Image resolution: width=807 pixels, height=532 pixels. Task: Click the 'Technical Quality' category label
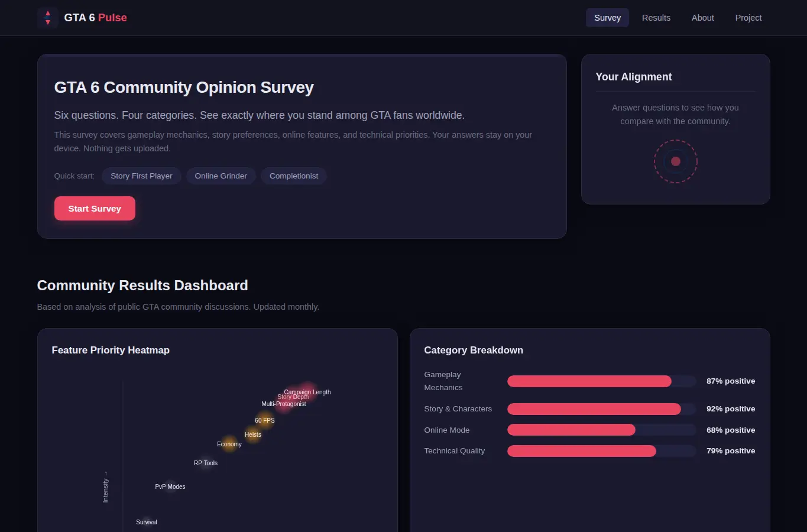coord(455,451)
